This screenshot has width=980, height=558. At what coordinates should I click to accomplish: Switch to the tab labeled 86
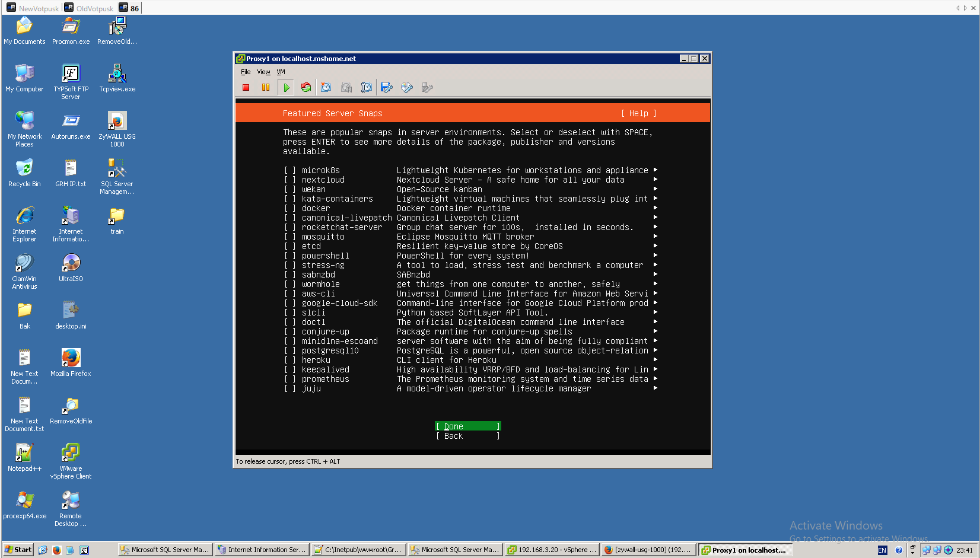pos(129,8)
